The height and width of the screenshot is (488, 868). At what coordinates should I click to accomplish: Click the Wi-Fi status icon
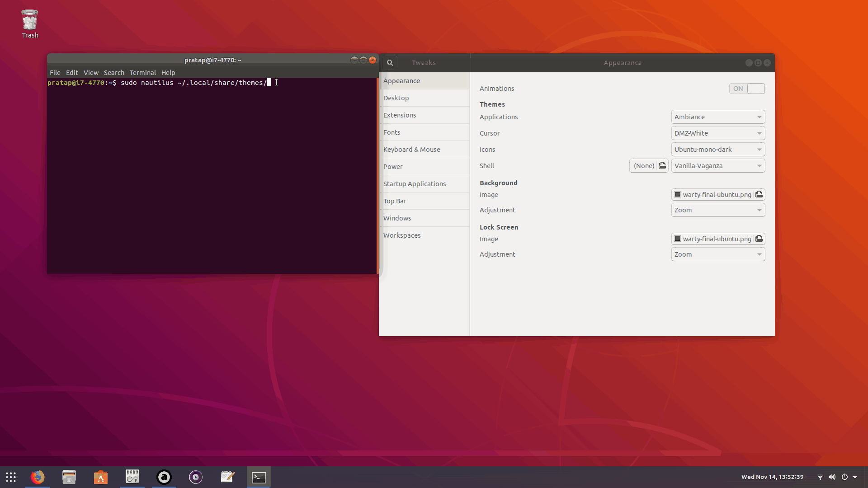pyautogui.click(x=821, y=477)
